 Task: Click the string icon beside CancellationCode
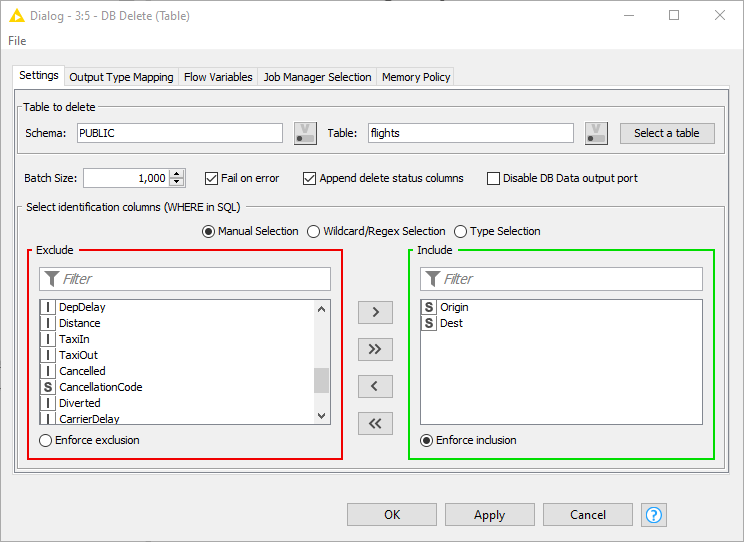point(47,387)
